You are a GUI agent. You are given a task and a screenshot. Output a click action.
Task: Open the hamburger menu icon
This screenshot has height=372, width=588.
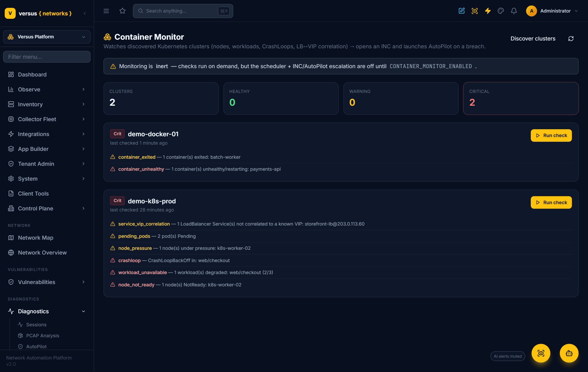106,11
